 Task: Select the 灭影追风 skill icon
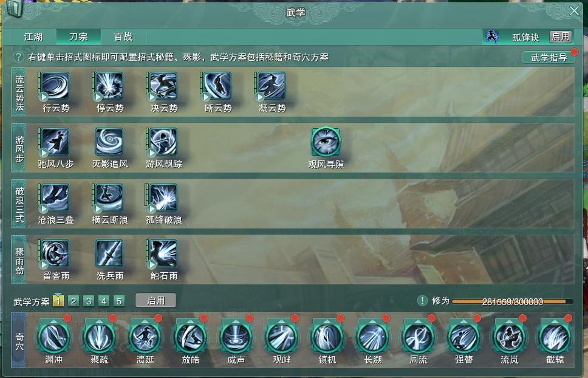click(x=109, y=142)
